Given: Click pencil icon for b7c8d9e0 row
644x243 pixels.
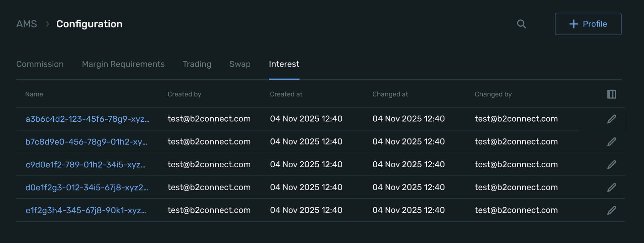Looking at the screenshot, I should coord(611,142).
